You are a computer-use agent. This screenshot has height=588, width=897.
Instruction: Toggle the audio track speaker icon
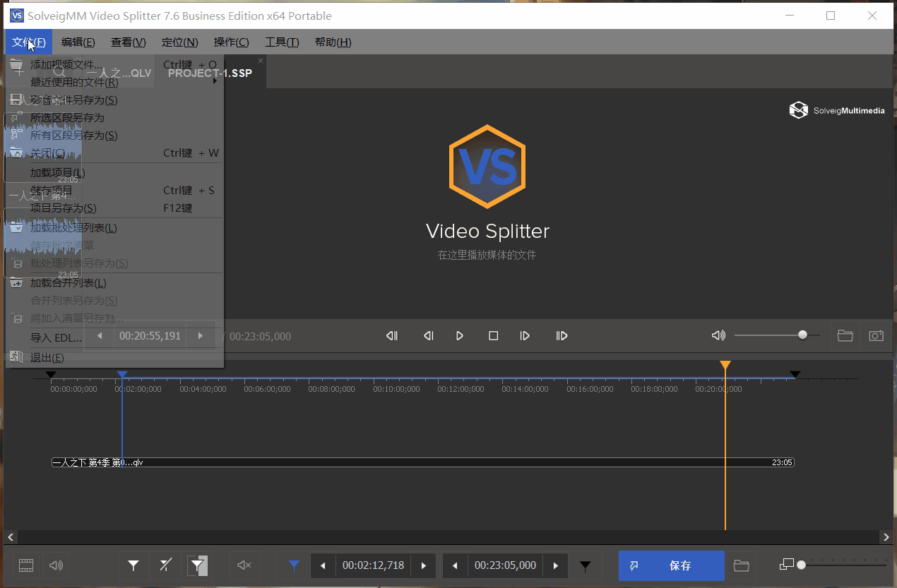pyautogui.click(x=57, y=565)
